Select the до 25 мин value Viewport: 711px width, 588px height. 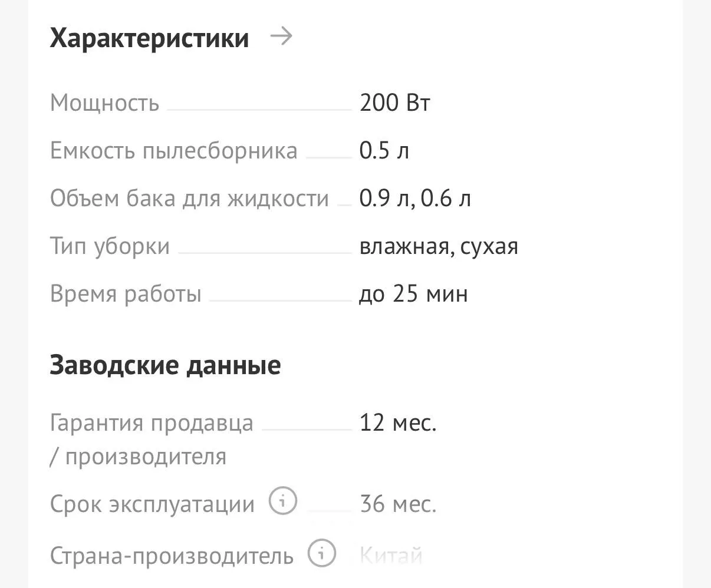click(413, 294)
